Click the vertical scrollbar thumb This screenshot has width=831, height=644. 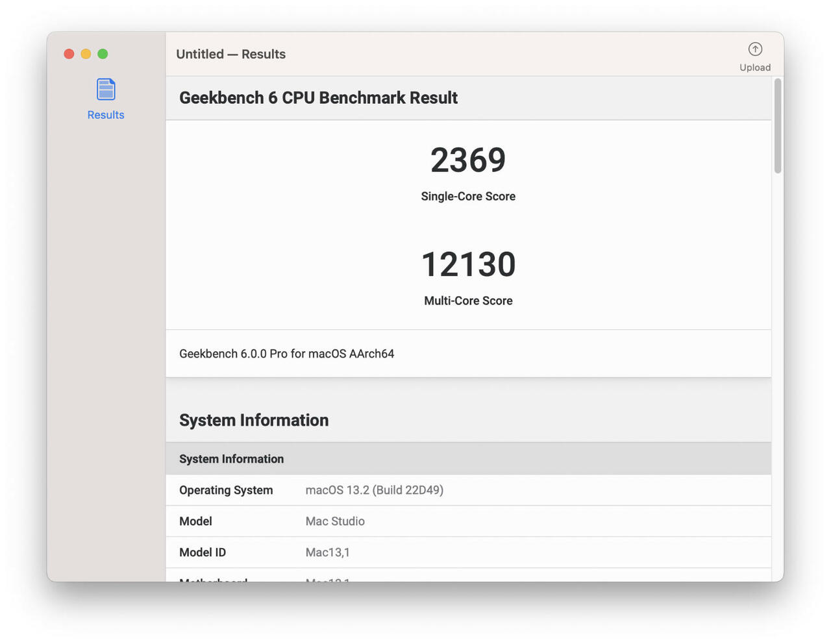pos(777,126)
